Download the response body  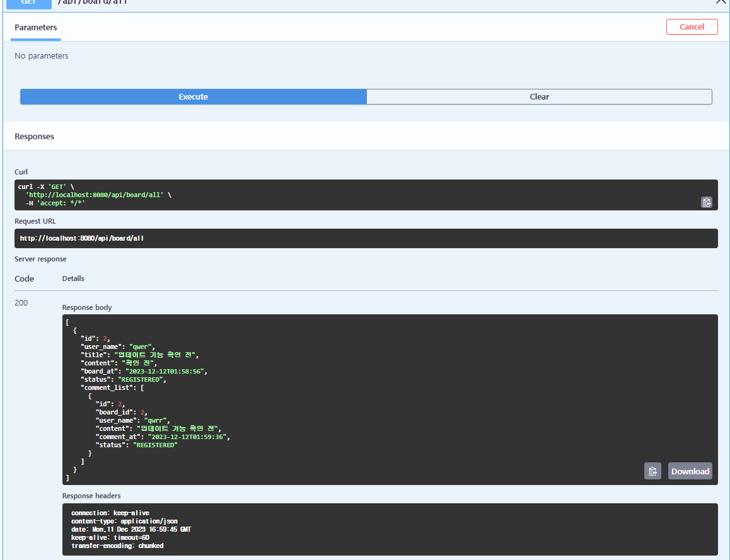[690, 471]
